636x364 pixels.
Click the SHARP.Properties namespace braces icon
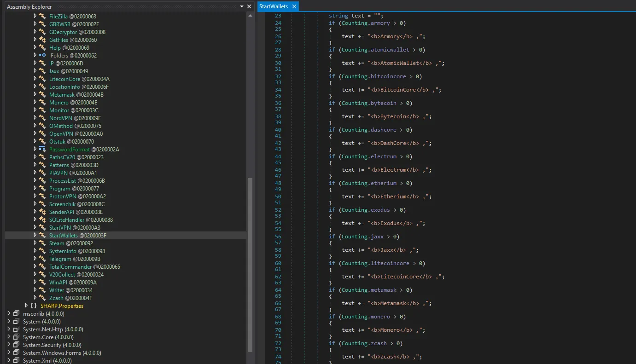34,306
